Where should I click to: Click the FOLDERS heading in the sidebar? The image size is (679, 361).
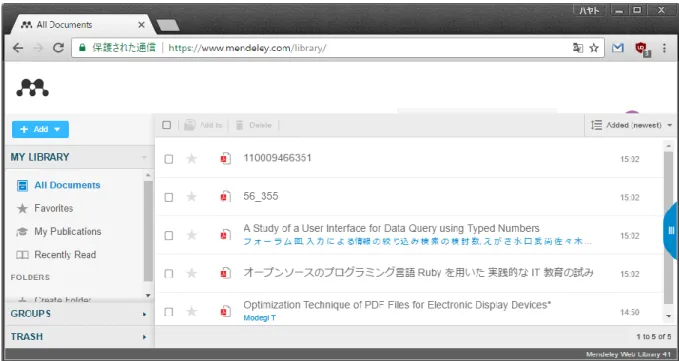coord(30,277)
